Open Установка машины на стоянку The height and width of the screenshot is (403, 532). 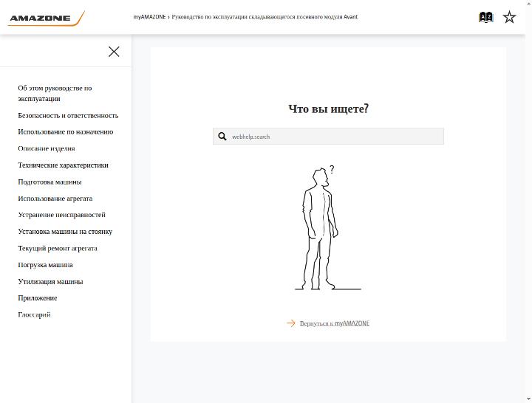(x=65, y=232)
